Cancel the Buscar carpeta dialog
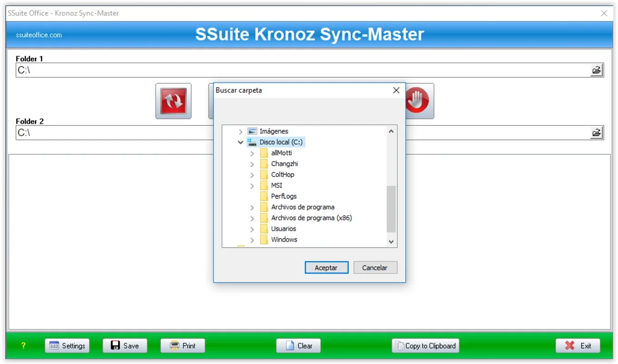Screen dimensions: 618x364 point(375,268)
